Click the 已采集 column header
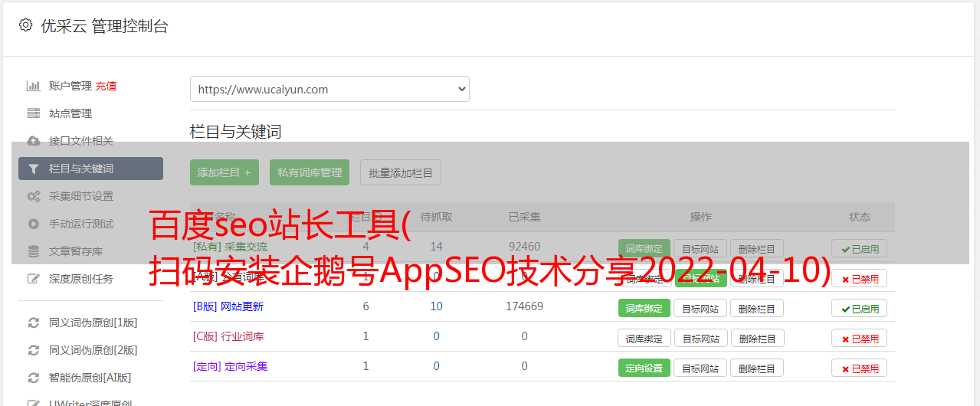 524,217
